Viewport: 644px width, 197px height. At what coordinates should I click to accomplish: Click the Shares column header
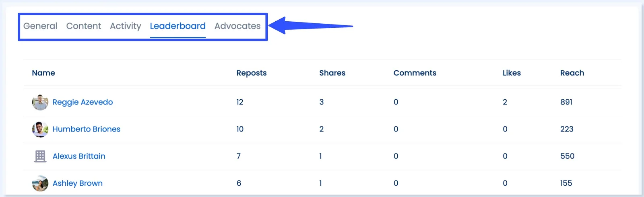click(x=332, y=73)
